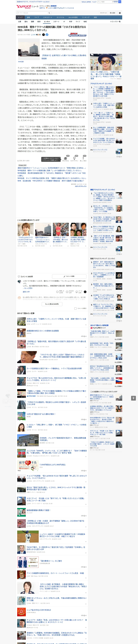The height and width of the screenshot is (644, 138).
Task: Click the blue web search button
Action: tap(120, 2)
